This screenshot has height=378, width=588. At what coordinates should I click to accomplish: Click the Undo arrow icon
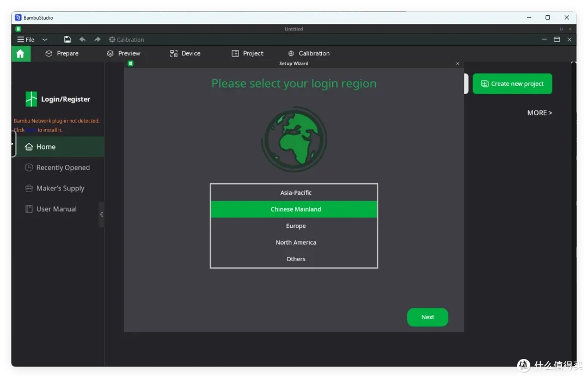pos(83,39)
